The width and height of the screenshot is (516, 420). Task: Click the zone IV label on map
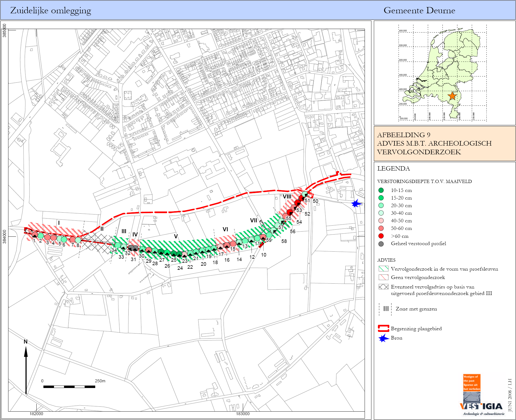(x=135, y=235)
